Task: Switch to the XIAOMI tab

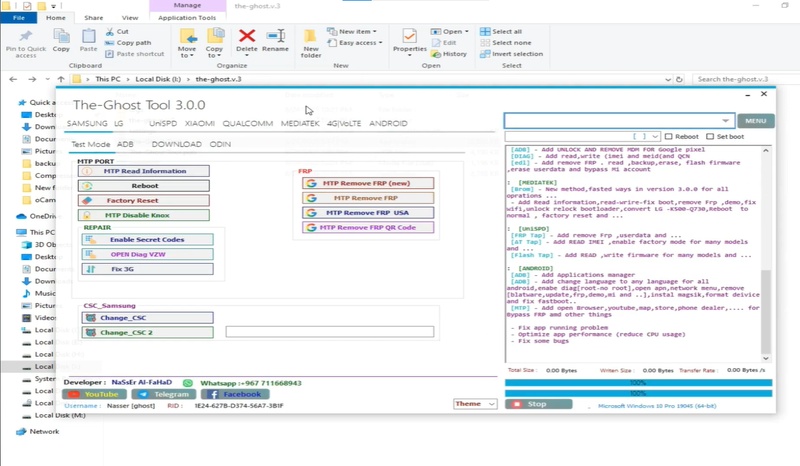Action: 199,124
